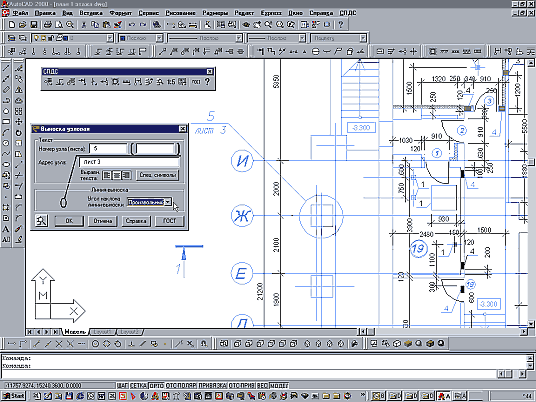Click the node address field containing лист 3
536x402 pixels.
tap(129, 162)
